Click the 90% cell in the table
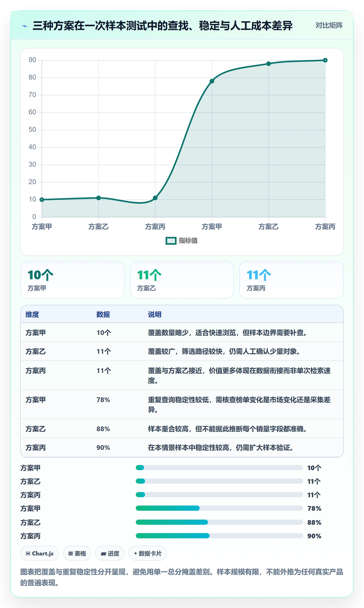 click(103, 448)
